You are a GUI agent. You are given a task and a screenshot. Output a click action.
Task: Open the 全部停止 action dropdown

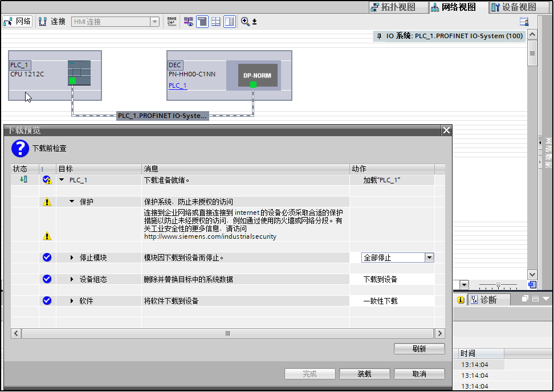[x=429, y=258]
